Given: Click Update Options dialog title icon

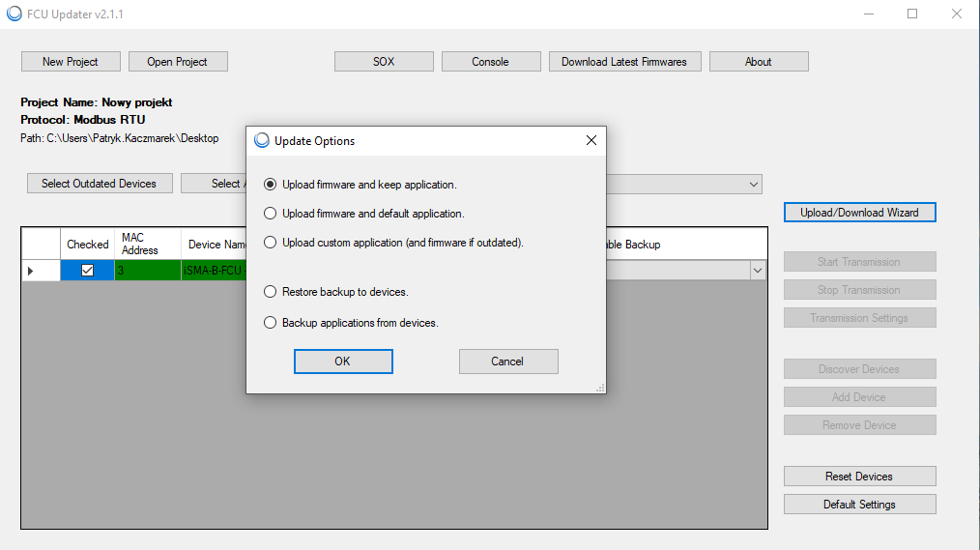Looking at the screenshot, I should 261,140.
